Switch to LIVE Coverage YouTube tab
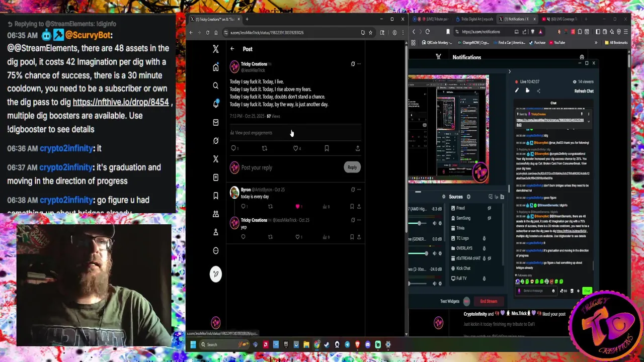Screen dimensions: 644x362 (x=560, y=19)
